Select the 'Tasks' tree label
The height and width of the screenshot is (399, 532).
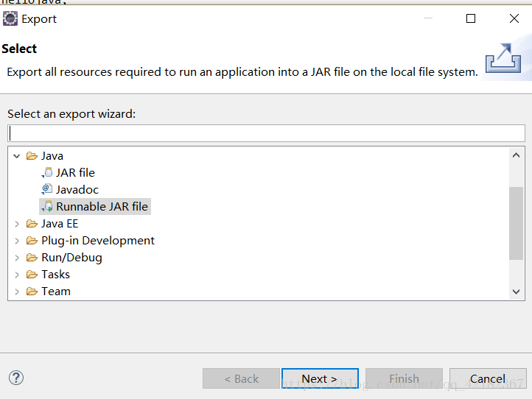click(x=56, y=275)
